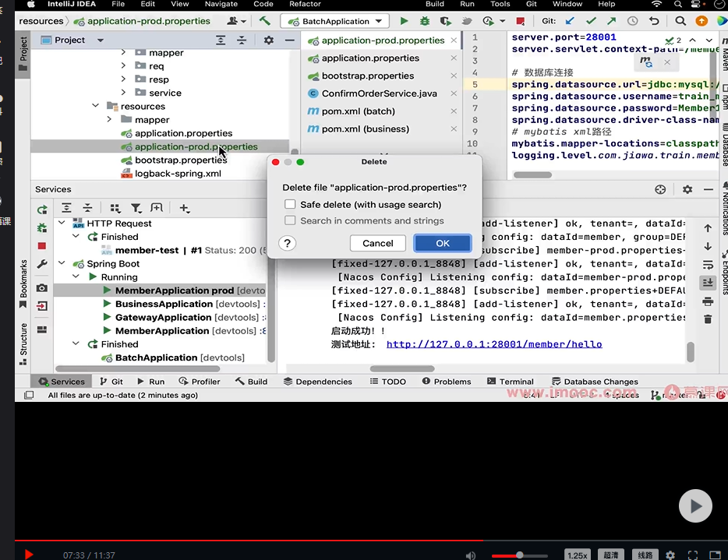Image resolution: width=728 pixels, height=560 pixels.
Task: Open Search Everywhere magnifier icon
Action: point(680,21)
